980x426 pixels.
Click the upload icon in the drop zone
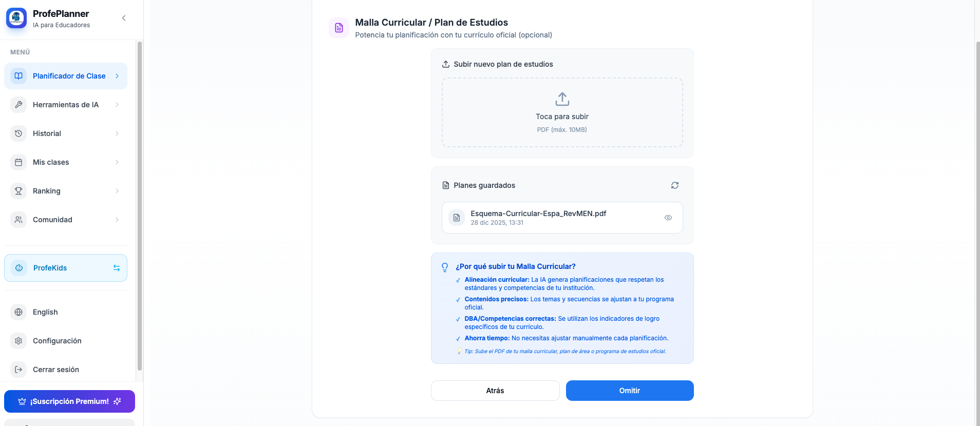(562, 99)
